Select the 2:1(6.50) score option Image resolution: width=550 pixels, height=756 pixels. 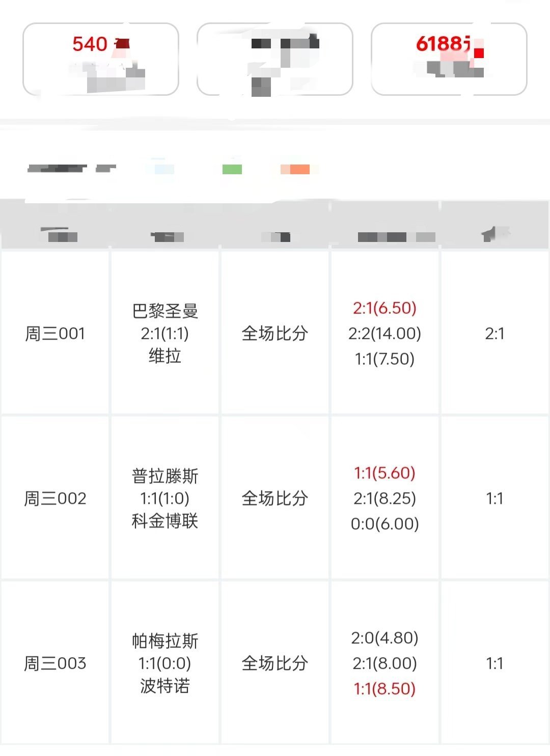(x=385, y=308)
